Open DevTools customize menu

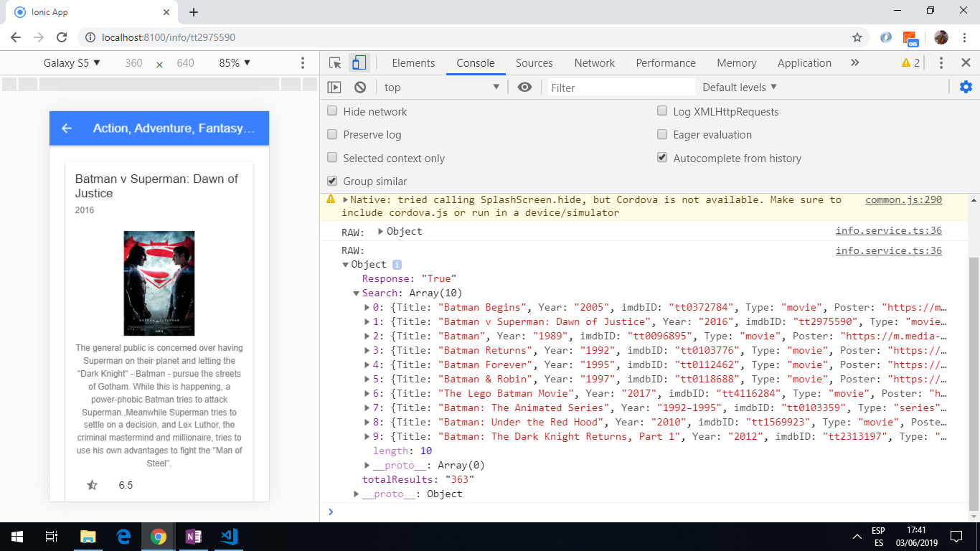(941, 63)
